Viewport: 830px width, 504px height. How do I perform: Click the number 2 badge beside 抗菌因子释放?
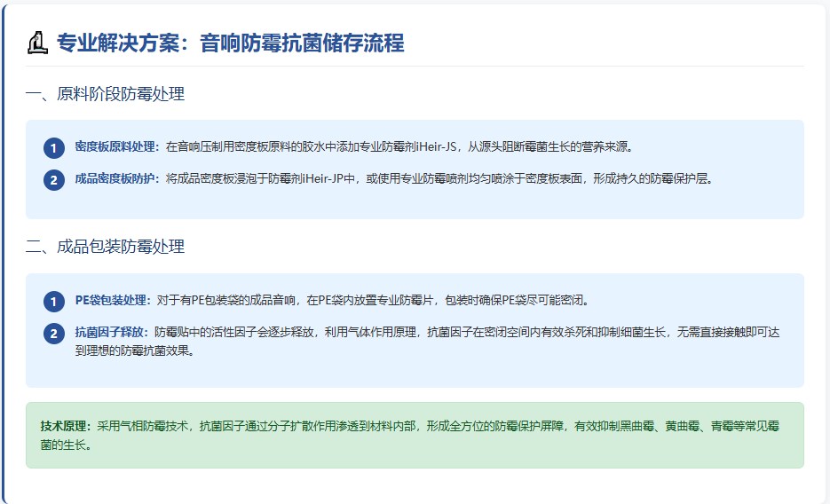pos(54,333)
